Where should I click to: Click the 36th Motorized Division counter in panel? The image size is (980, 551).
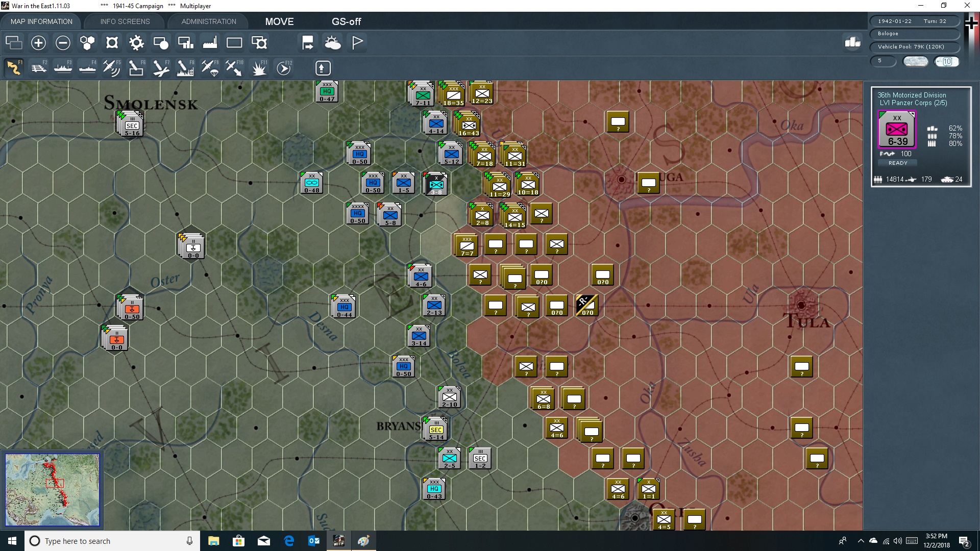(897, 130)
